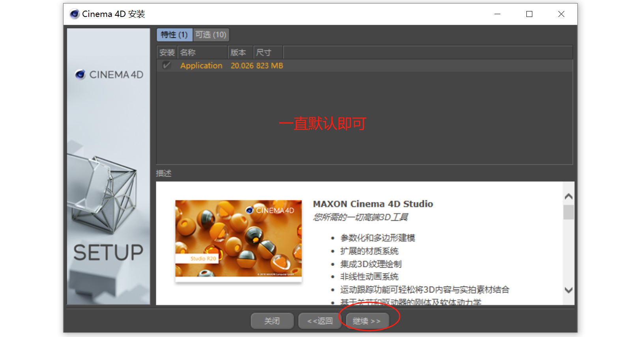
Task: Click the 尺寸 column header
Action: [x=264, y=52]
